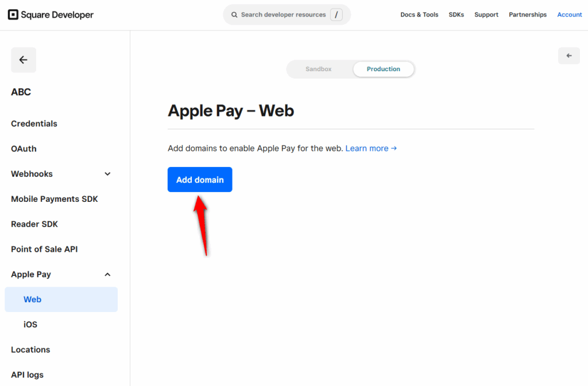
Task: Open the Support menu
Action: click(x=486, y=14)
